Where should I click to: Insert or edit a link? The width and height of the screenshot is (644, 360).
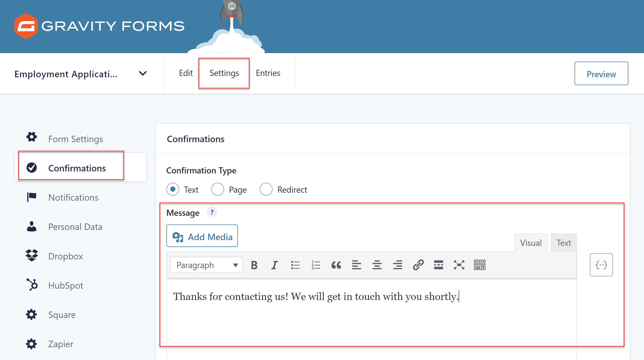418,265
